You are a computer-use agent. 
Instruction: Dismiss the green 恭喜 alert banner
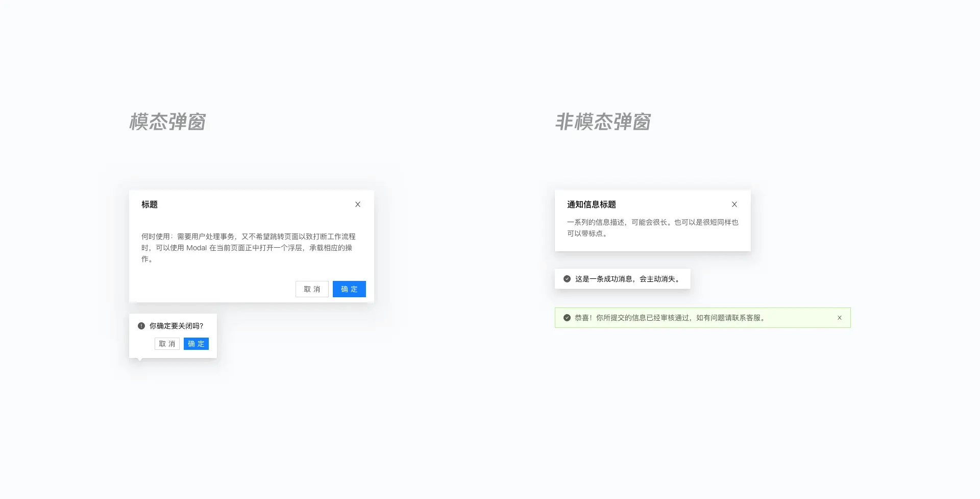pos(840,318)
